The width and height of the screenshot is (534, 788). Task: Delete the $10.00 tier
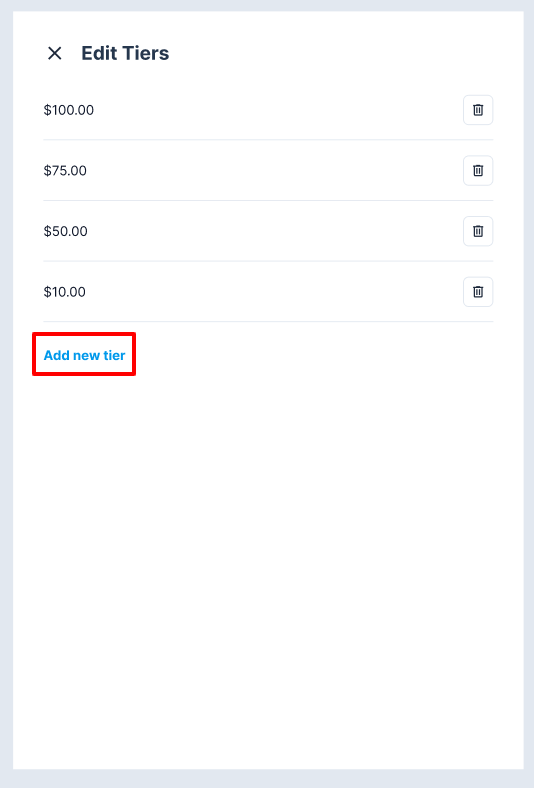click(x=478, y=291)
